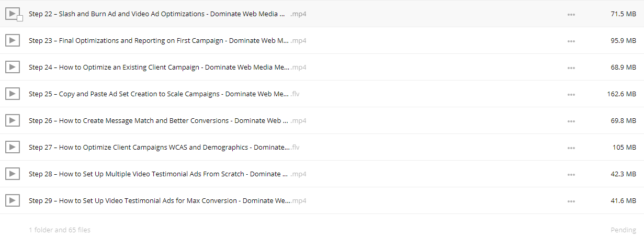This screenshot has width=644, height=248.
Task: Click the video icon for Step 26
Action: (x=12, y=120)
